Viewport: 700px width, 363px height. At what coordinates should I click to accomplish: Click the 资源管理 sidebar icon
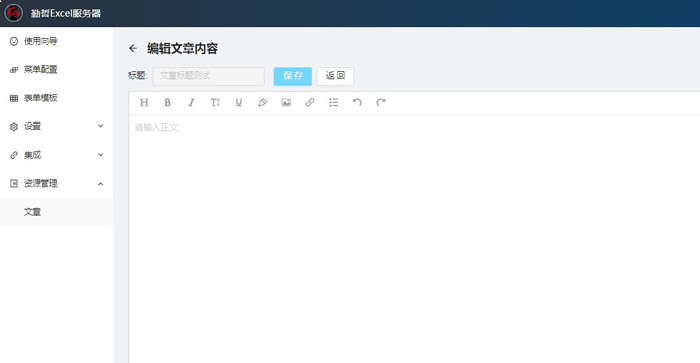[14, 184]
